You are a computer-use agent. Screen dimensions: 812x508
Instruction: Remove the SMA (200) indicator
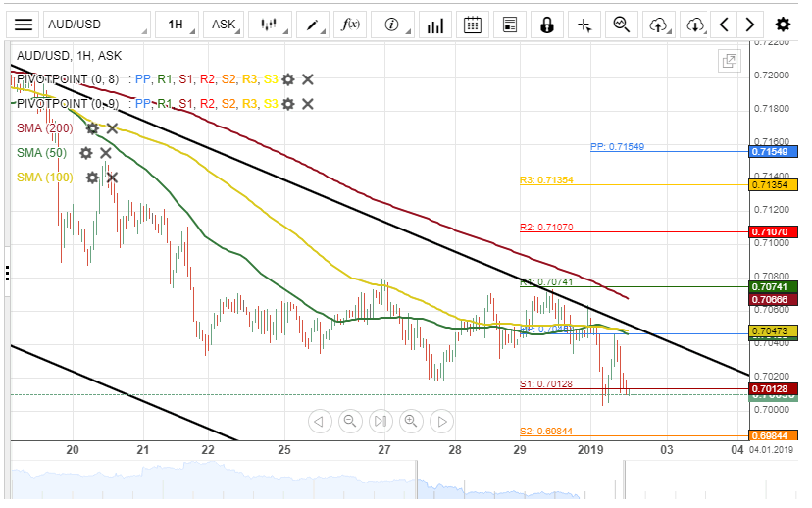click(x=112, y=128)
